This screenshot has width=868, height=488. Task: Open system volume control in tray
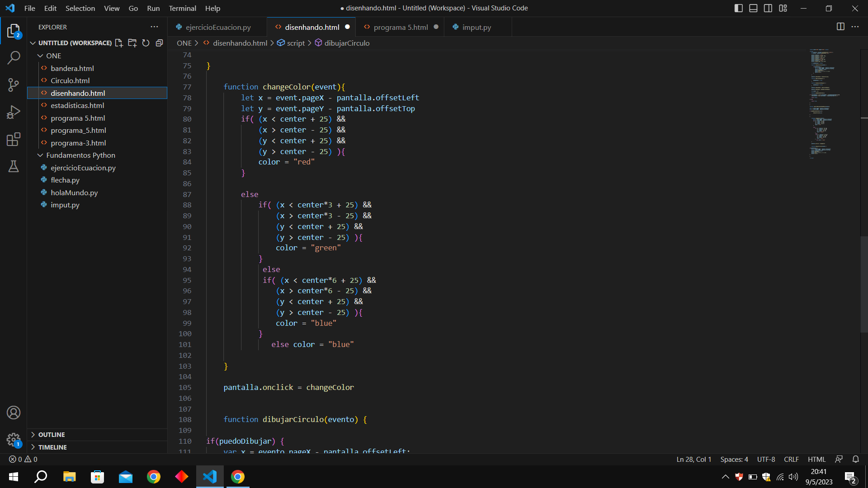pyautogui.click(x=793, y=477)
